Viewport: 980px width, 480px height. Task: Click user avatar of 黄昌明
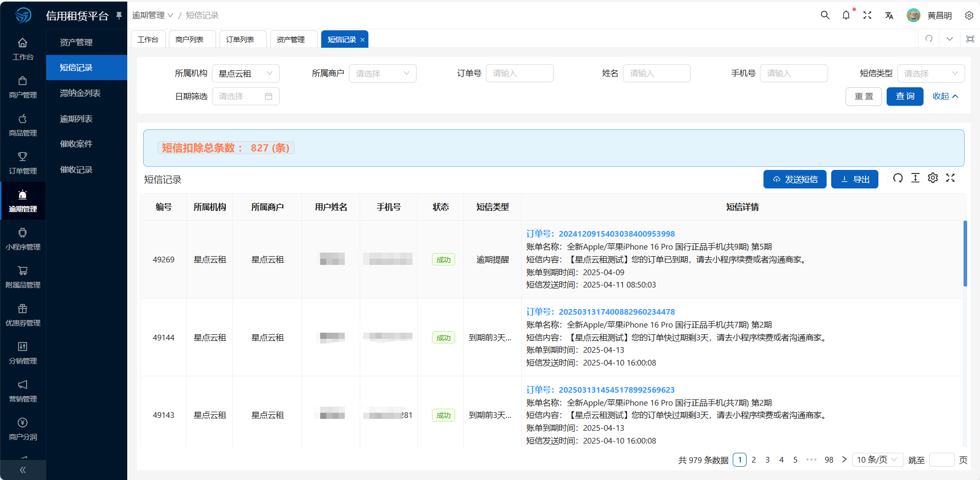[913, 15]
